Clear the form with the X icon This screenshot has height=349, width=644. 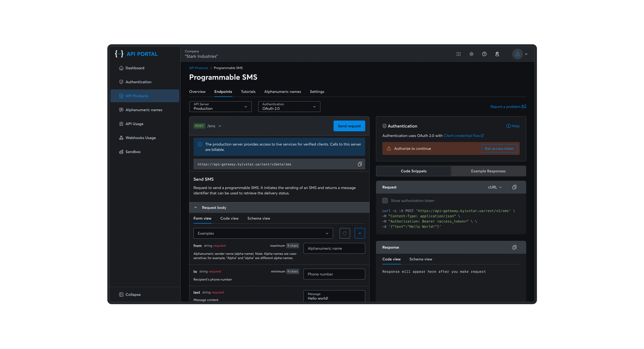pos(360,233)
